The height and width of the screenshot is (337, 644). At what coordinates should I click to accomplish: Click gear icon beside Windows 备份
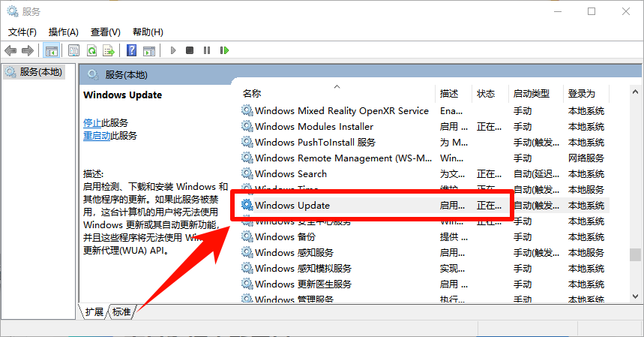click(x=247, y=236)
